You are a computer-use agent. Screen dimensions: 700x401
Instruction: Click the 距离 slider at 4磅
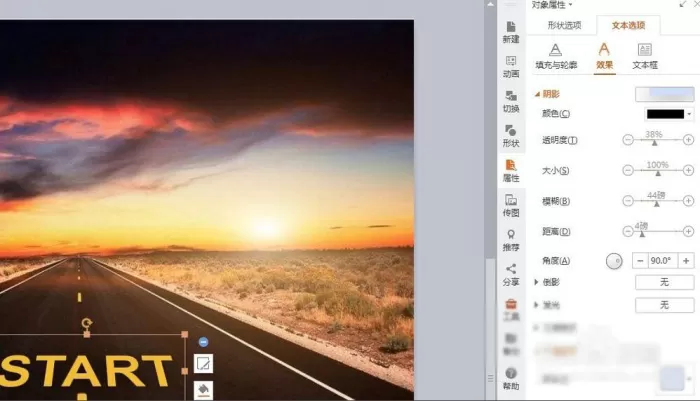642,233
